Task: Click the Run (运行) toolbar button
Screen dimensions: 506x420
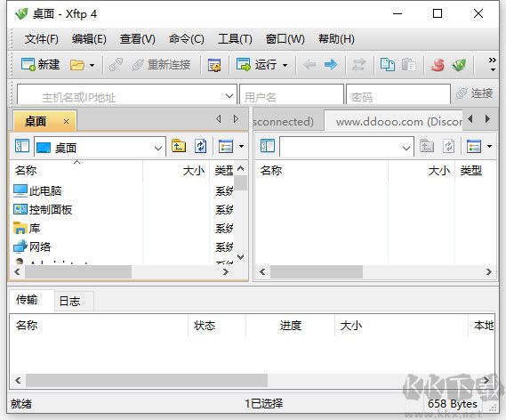Action: tap(256, 65)
